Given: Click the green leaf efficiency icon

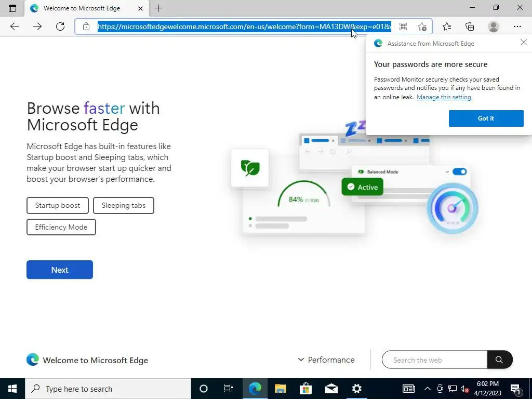Looking at the screenshot, I should coord(250,168).
